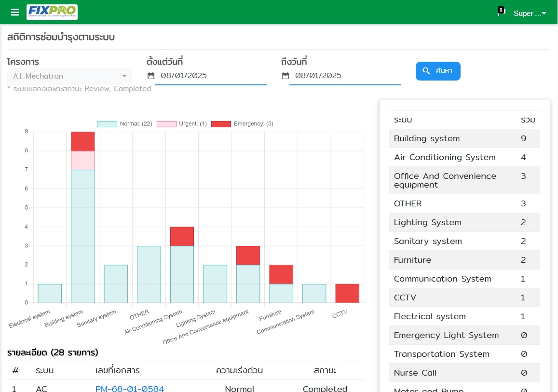The width and height of the screenshot is (558, 392).
Task: Open document link PM-68-01-0584
Action: pos(129,389)
